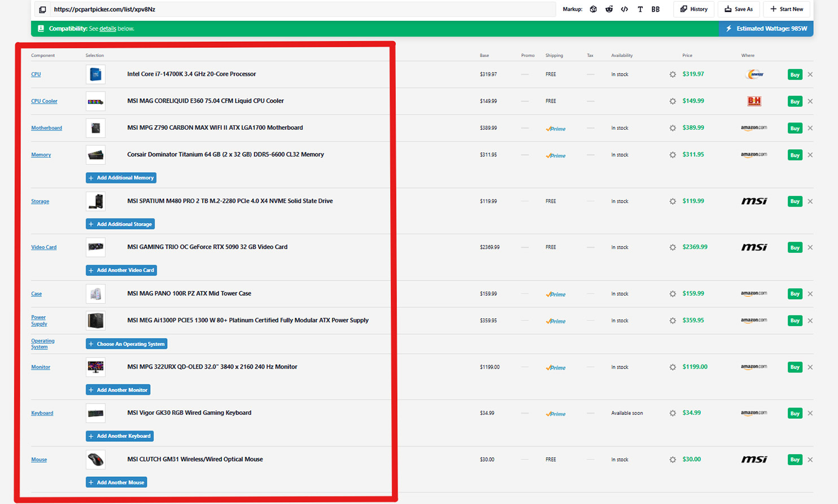Image resolution: width=838 pixels, height=504 pixels.
Task: Remove the Keyboard from the list
Action: click(x=810, y=414)
